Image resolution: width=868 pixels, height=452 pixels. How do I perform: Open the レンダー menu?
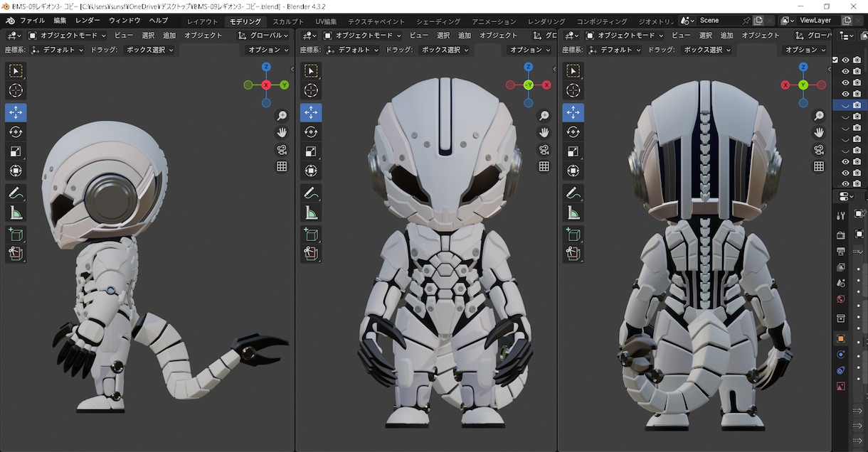[x=88, y=21]
